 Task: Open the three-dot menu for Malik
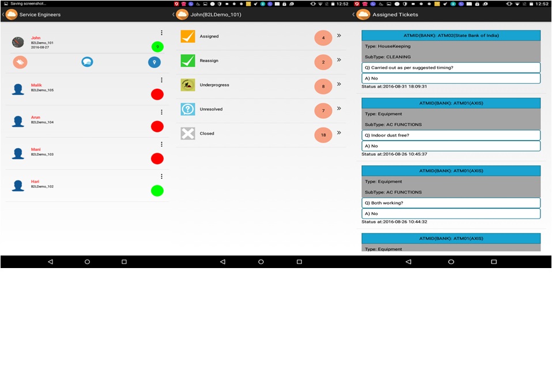click(162, 80)
